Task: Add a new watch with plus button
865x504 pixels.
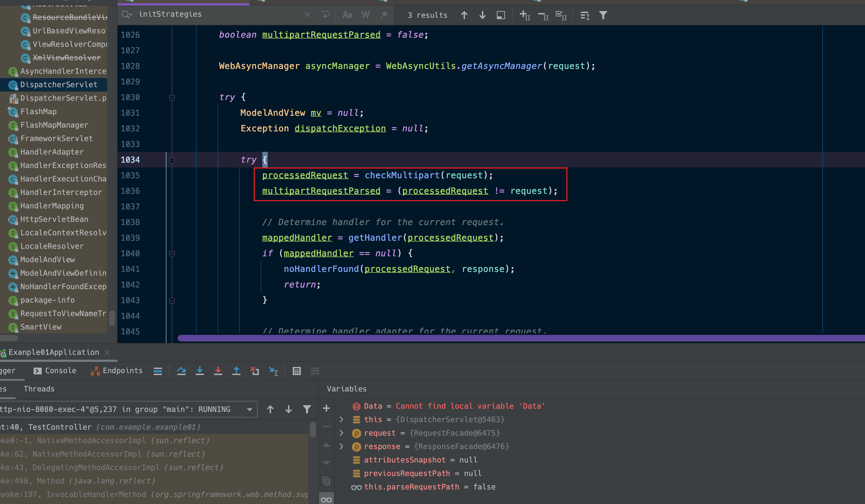Action: tap(326, 408)
